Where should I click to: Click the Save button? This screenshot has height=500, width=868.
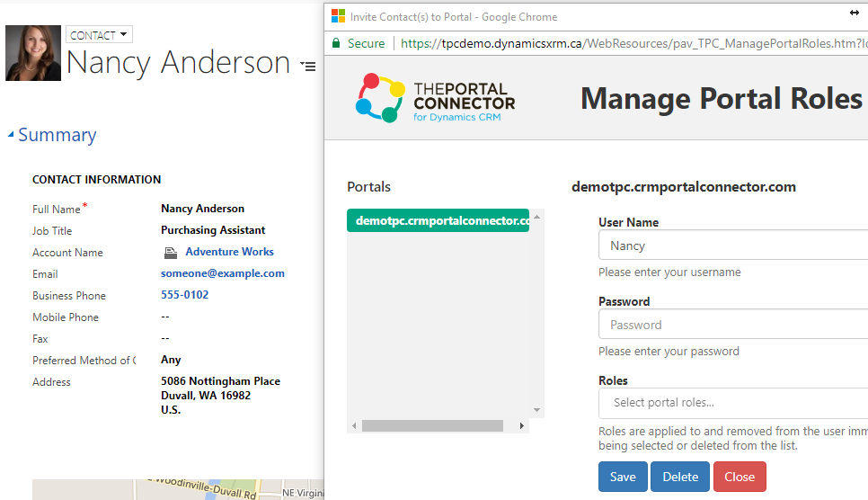click(623, 477)
